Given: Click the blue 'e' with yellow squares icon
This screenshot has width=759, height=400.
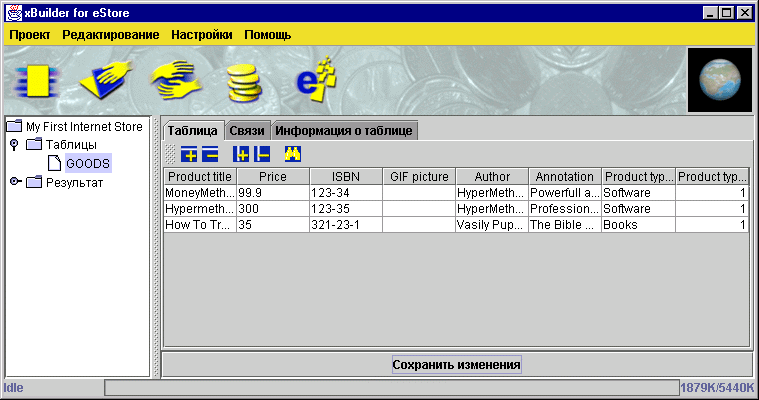Looking at the screenshot, I should point(316,78).
